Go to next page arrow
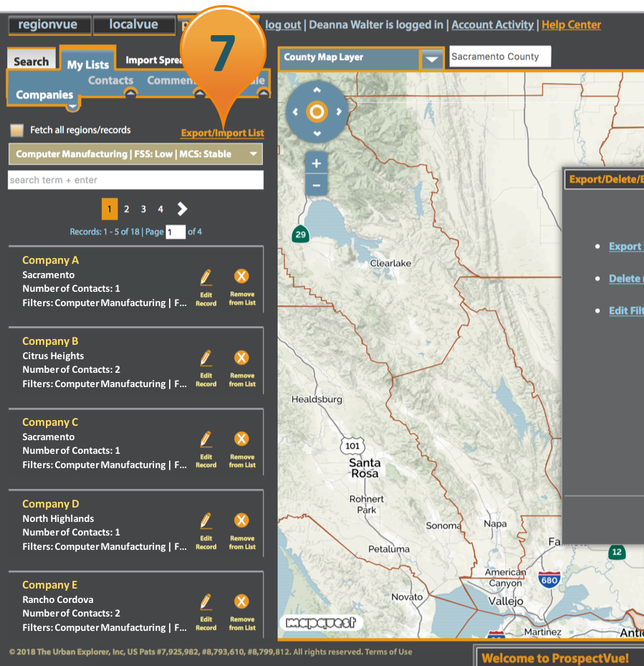 (x=182, y=209)
